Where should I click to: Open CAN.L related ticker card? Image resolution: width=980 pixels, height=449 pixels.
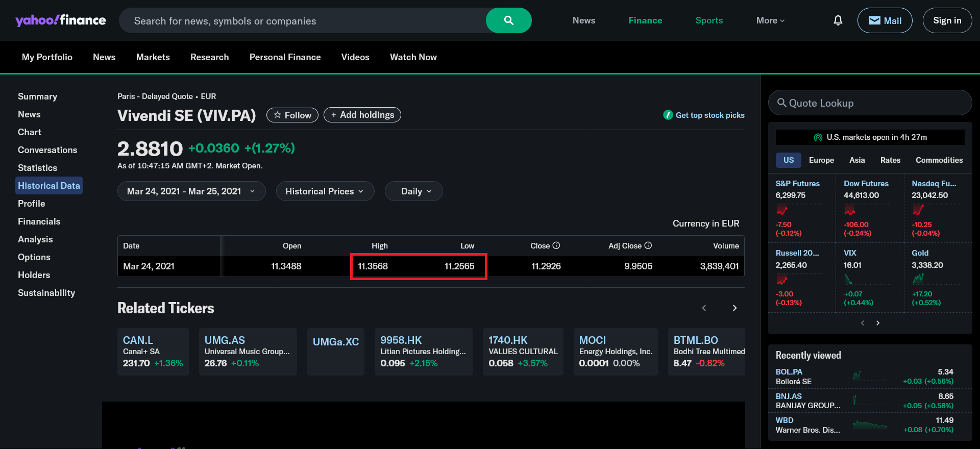153,352
